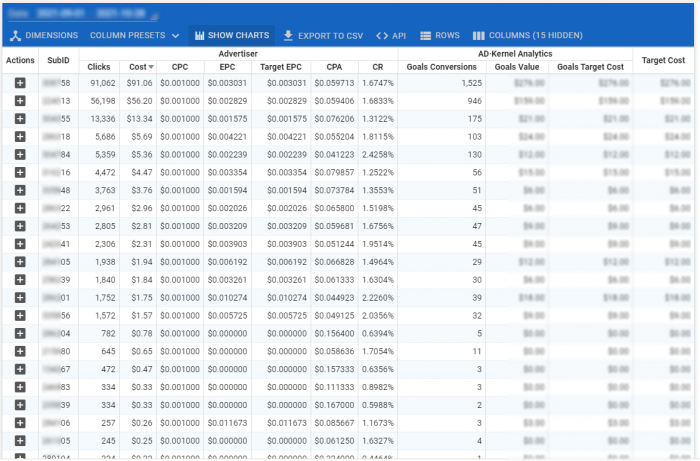Sort by CPA column header
700x461 pixels.
tap(334, 67)
